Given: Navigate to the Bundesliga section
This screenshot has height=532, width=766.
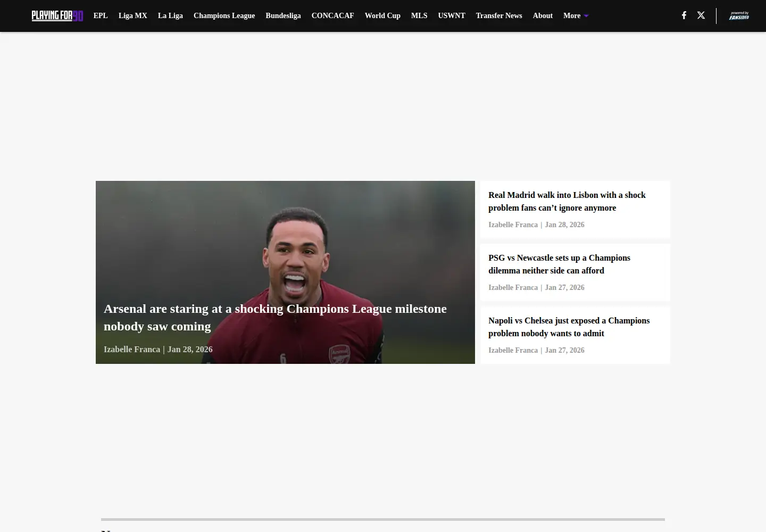Looking at the screenshot, I should point(283,16).
